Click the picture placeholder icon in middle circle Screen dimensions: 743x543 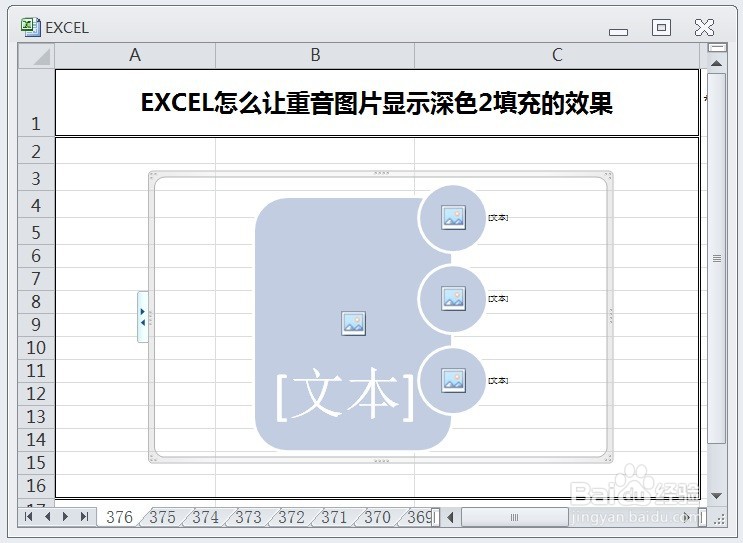[453, 298]
